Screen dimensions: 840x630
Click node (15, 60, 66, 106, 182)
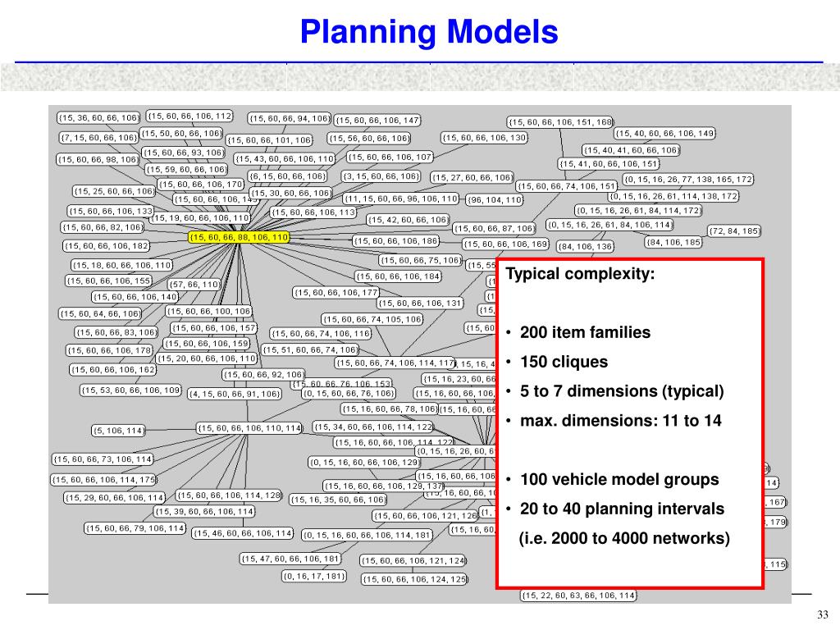pos(106,246)
